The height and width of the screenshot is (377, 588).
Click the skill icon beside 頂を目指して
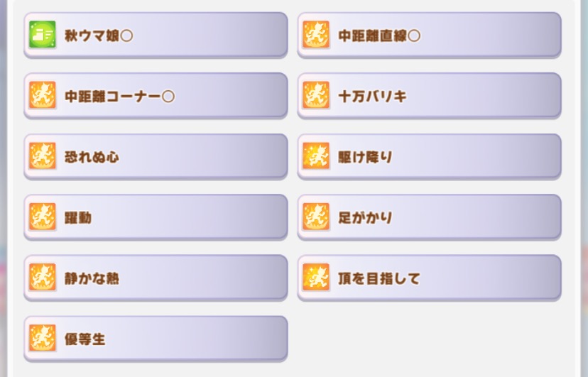click(x=316, y=278)
